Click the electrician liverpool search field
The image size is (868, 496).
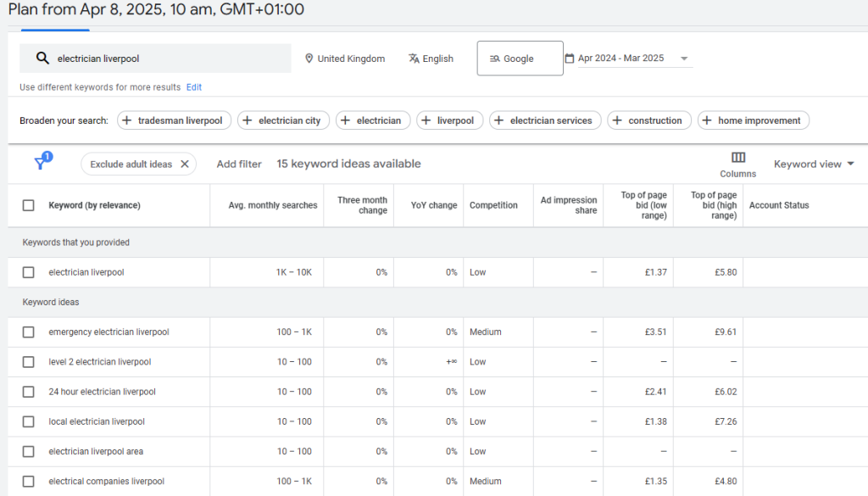[x=155, y=59]
